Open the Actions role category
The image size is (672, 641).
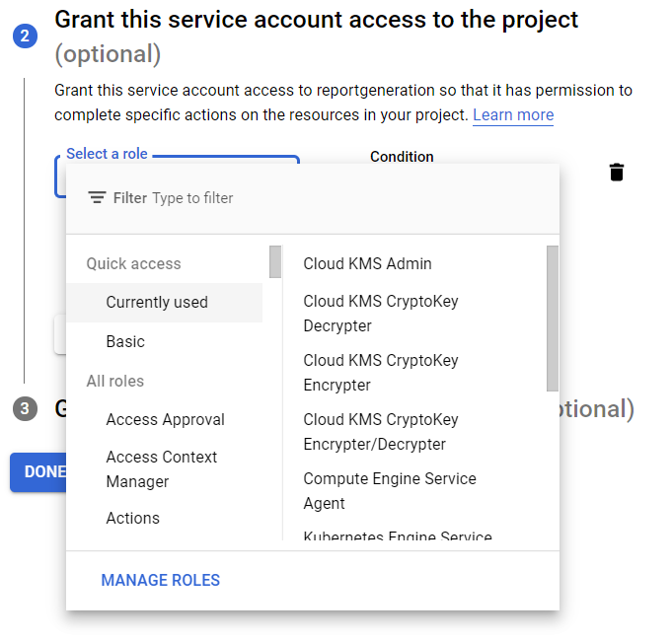tap(132, 519)
